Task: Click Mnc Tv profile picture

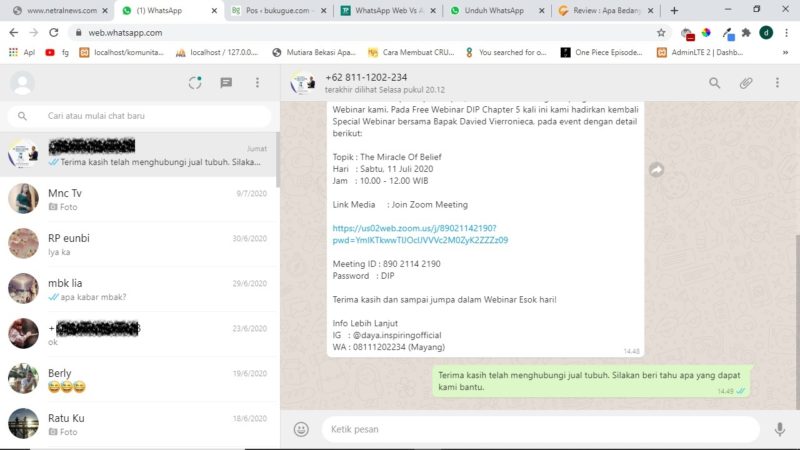Action: pyautogui.click(x=23, y=198)
